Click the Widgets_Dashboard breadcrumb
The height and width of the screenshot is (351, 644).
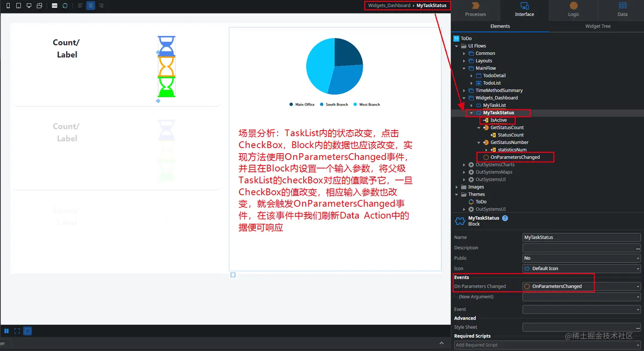[389, 6]
